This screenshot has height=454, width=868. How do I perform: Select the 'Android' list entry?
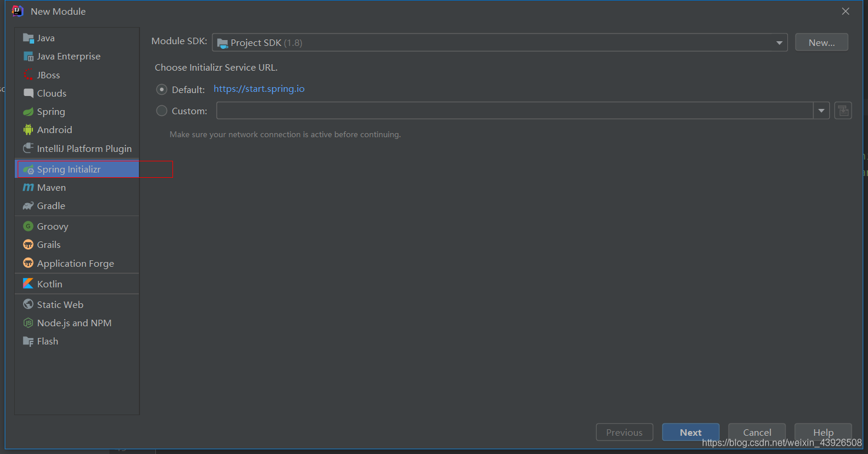coord(77,130)
